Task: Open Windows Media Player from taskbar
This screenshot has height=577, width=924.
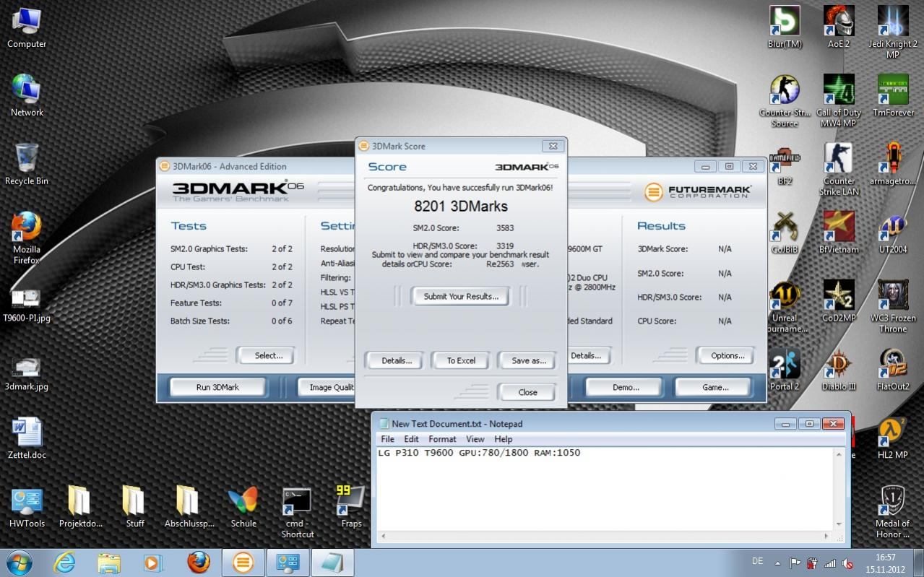Action: pyautogui.click(x=153, y=563)
